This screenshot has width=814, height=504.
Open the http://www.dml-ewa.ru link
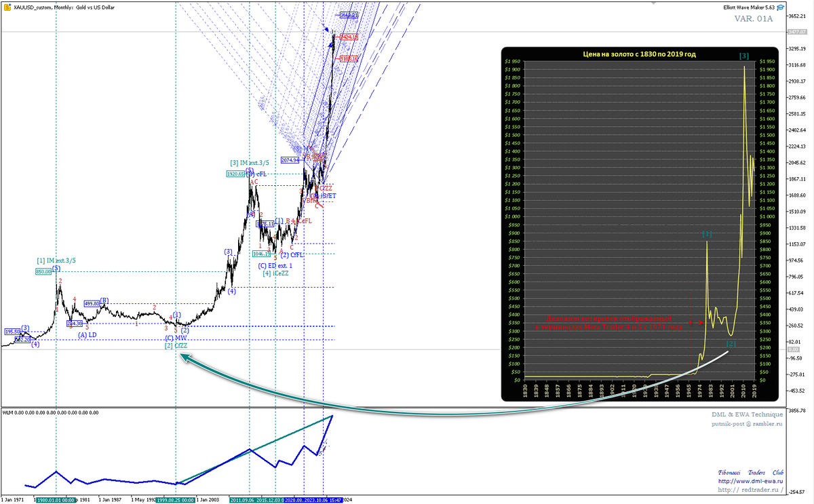point(750,481)
